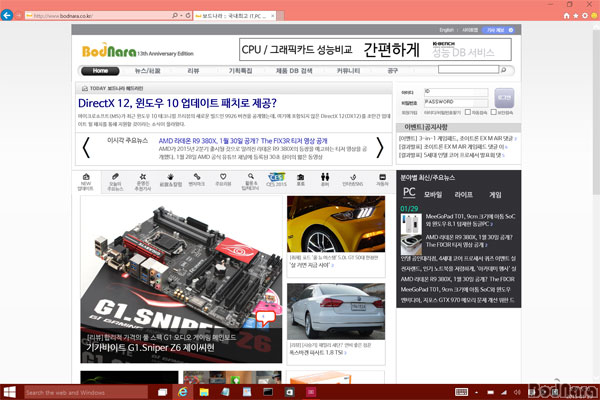
Task: Open the 기획특집 menu
Action: [240, 71]
